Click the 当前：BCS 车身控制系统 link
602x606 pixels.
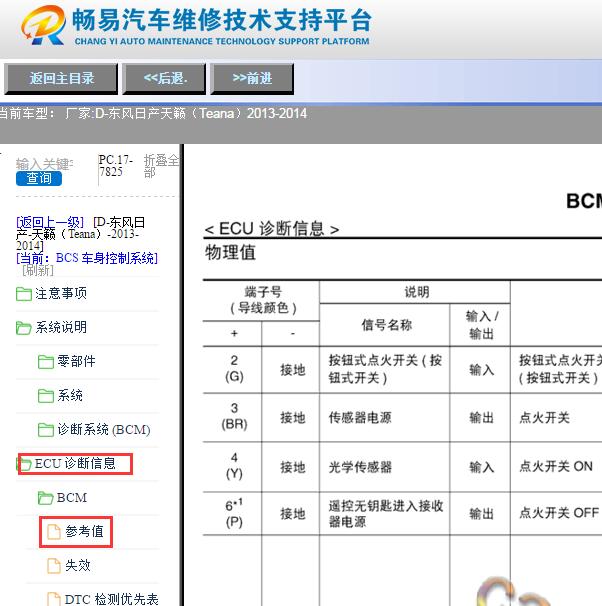tap(87, 258)
